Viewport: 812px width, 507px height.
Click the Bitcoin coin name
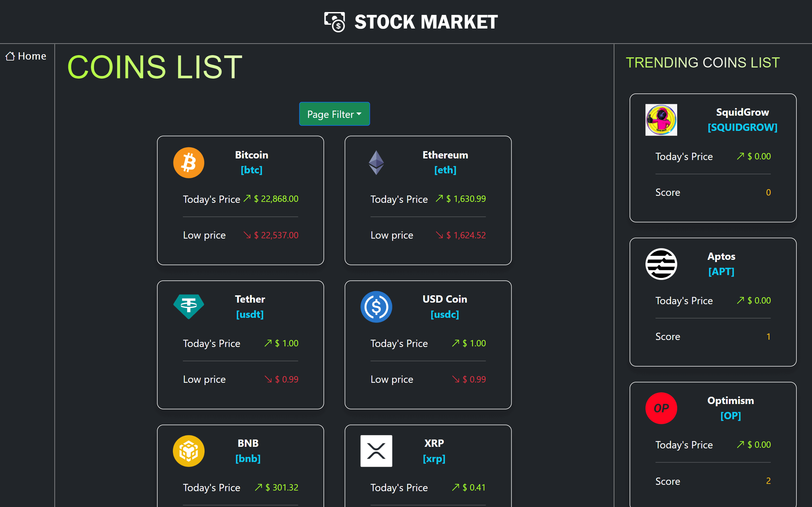pos(251,155)
